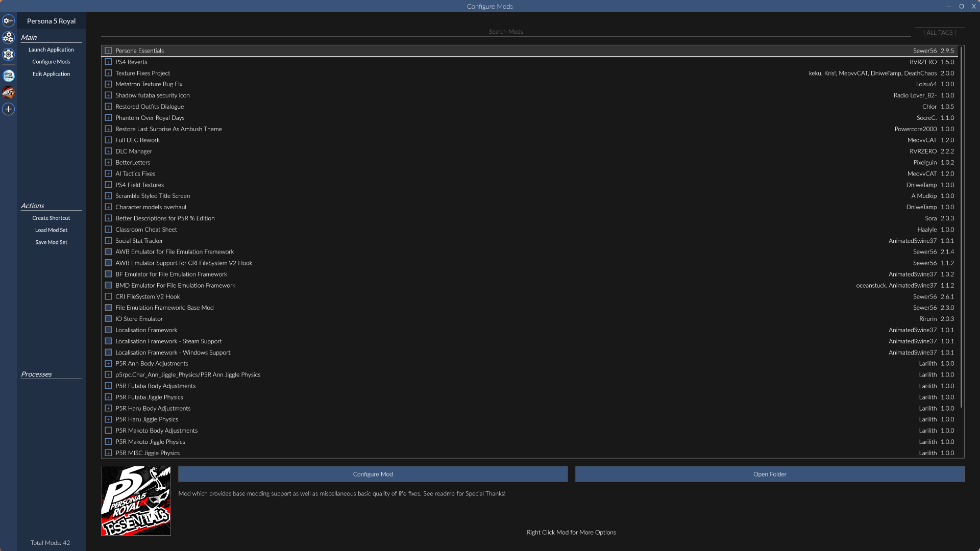Click the mod list vertical scrollbar
Image resolution: width=980 pixels, height=551 pixels.
[961, 227]
